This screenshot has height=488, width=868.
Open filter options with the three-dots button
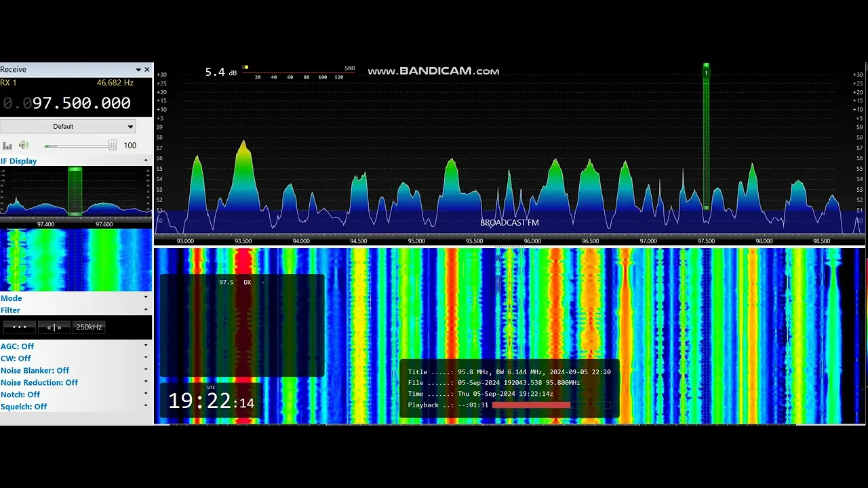tap(19, 327)
